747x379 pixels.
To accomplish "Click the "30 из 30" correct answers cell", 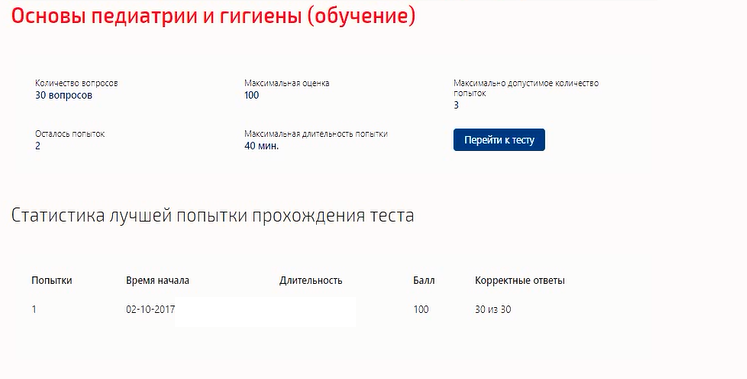I will pos(493,309).
